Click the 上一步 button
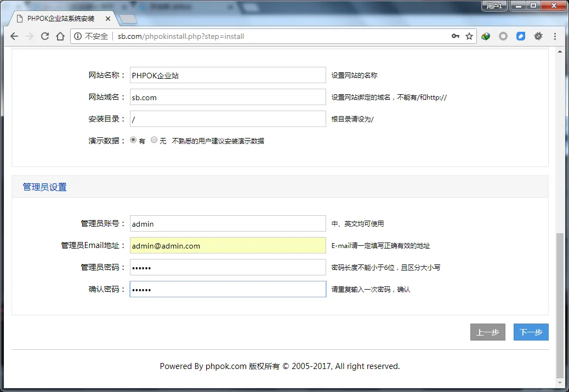Viewport: 569px width, 392px height. (487, 332)
